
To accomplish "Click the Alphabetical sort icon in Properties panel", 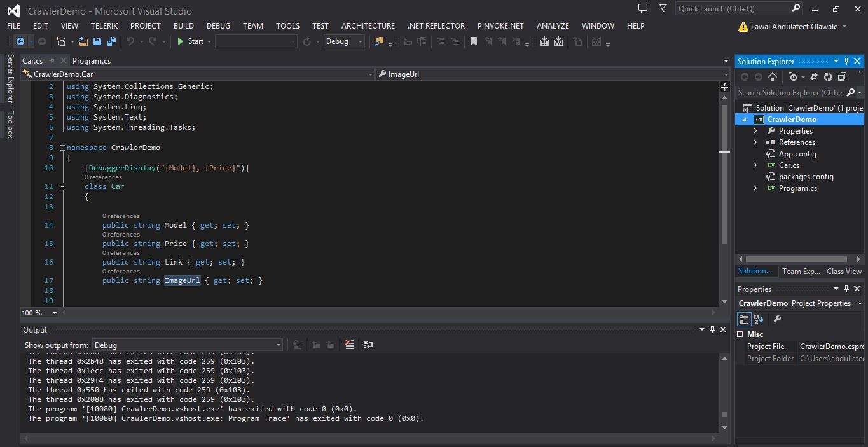I will pyautogui.click(x=759, y=319).
